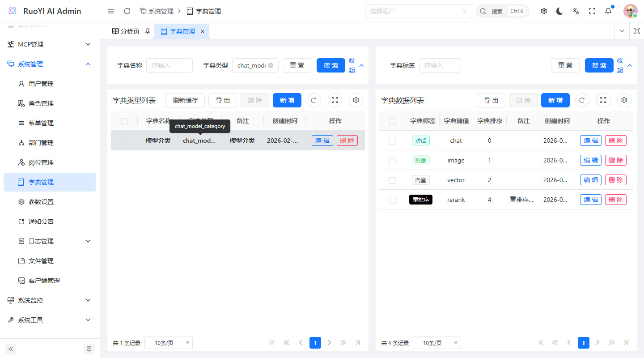This screenshot has width=644, height=358.
Task: Open the tabs dropdown chevron
Action: (x=622, y=31)
